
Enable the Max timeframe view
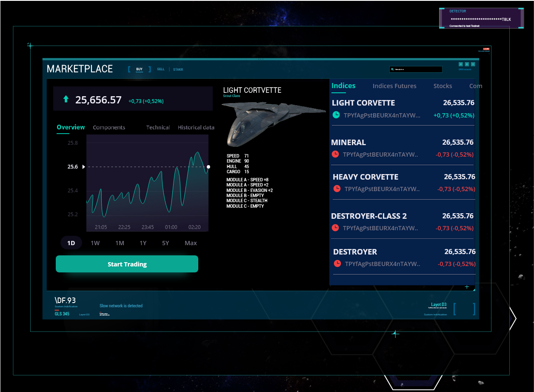(x=190, y=243)
